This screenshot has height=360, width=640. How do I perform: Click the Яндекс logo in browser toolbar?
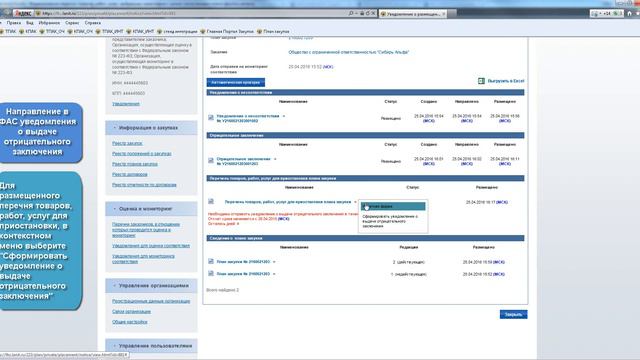coord(24,13)
